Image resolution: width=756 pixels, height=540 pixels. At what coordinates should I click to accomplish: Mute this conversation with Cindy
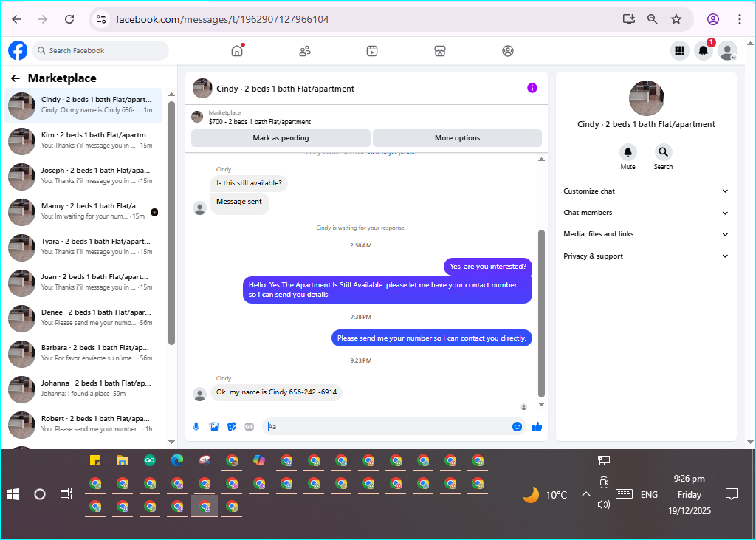click(x=628, y=152)
